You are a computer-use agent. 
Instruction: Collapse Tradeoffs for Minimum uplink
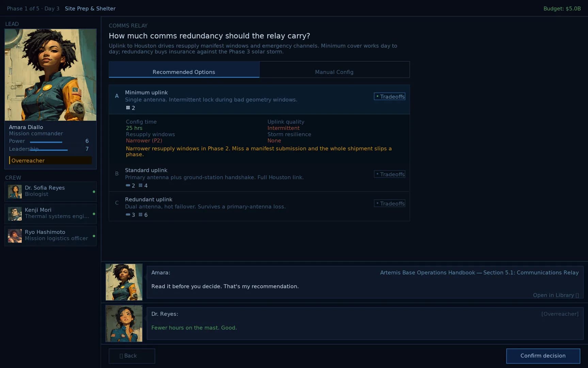pos(390,96)
